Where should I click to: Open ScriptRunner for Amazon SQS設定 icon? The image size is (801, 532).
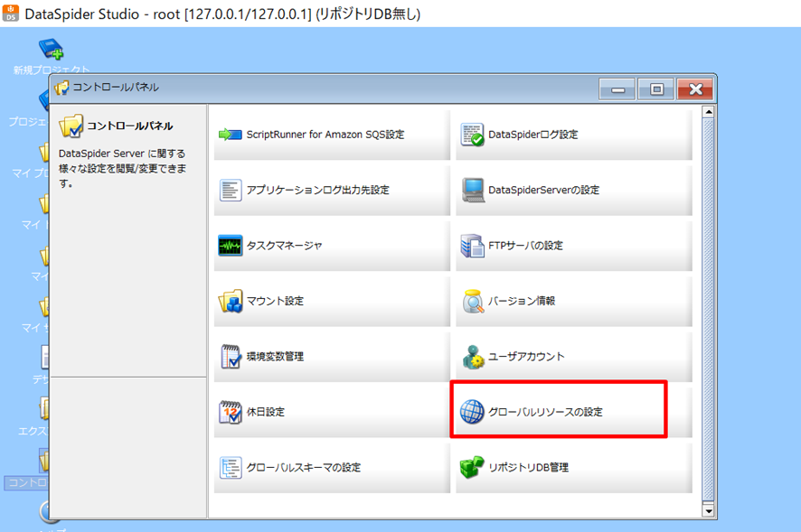pos(230,135)
